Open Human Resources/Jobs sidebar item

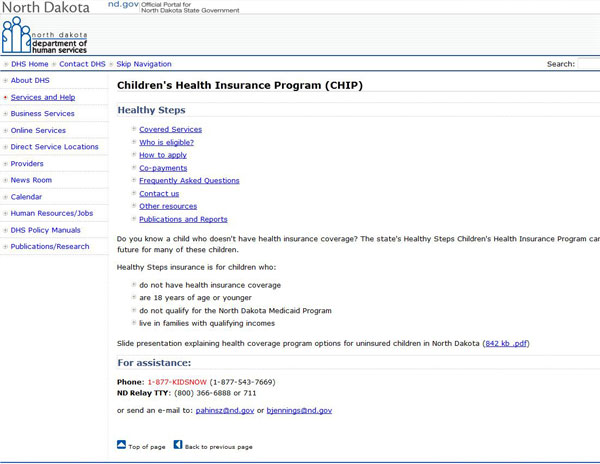click(52, 213)
